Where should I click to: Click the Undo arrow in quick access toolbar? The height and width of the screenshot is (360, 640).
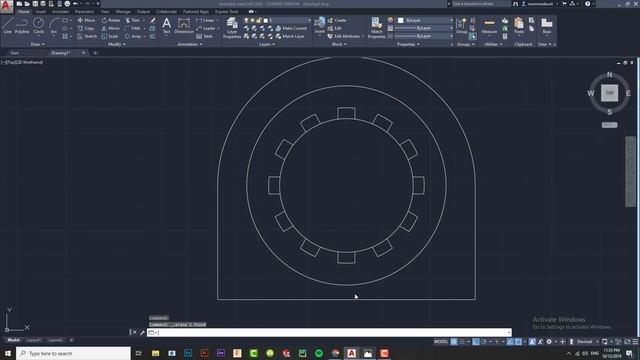click(76, 4)
